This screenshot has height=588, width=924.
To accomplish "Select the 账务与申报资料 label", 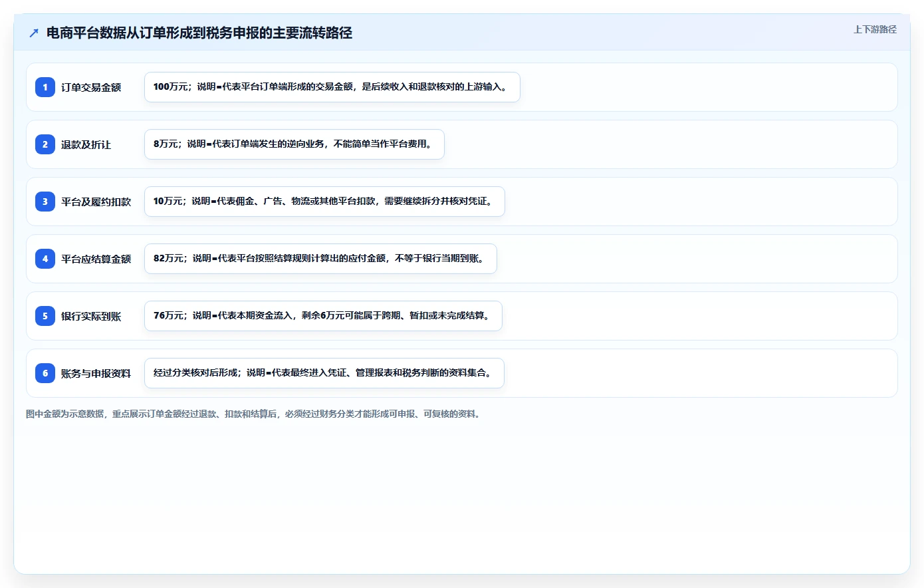I will pyautogui.click(x=96, y=373).
